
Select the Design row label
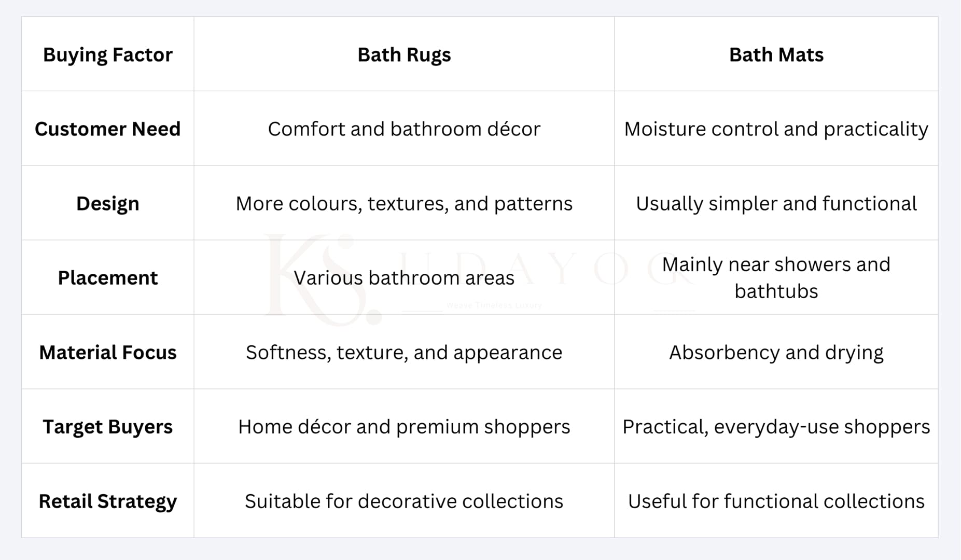[108, 203]
